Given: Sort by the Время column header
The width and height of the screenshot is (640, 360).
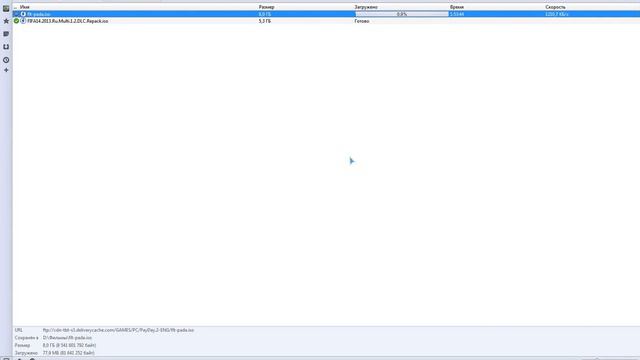Looking at the screenshot, I should pos(457,7).
